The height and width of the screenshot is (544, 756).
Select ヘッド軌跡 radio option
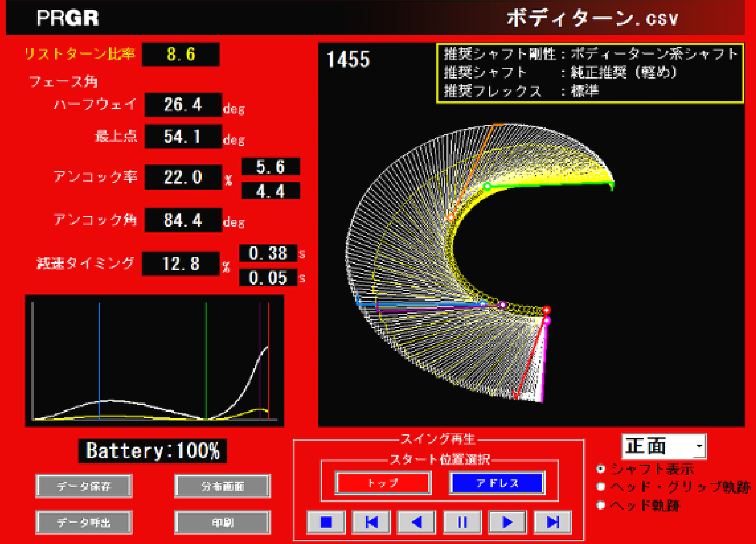[x=601, y=505]
